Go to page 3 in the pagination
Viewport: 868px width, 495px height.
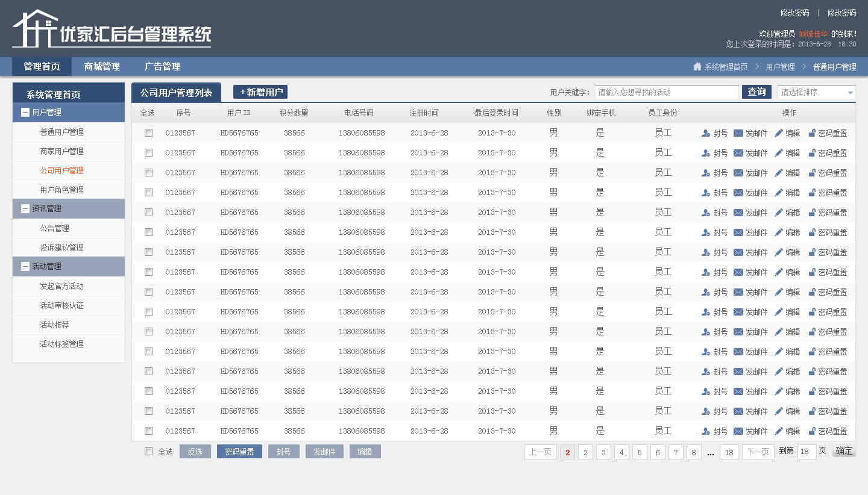(x=603, y=452)
